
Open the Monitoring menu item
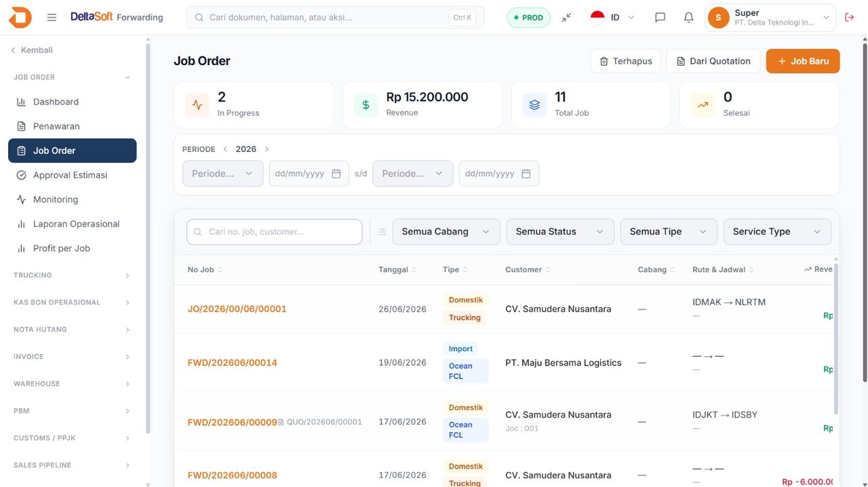72,199
